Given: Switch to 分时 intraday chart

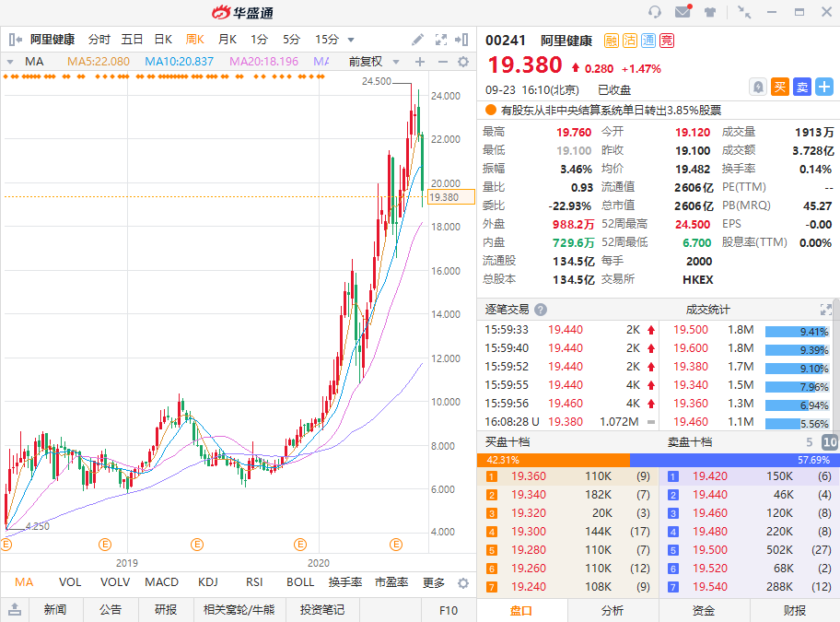Looking at the screenshot, I should coord(99,39).
